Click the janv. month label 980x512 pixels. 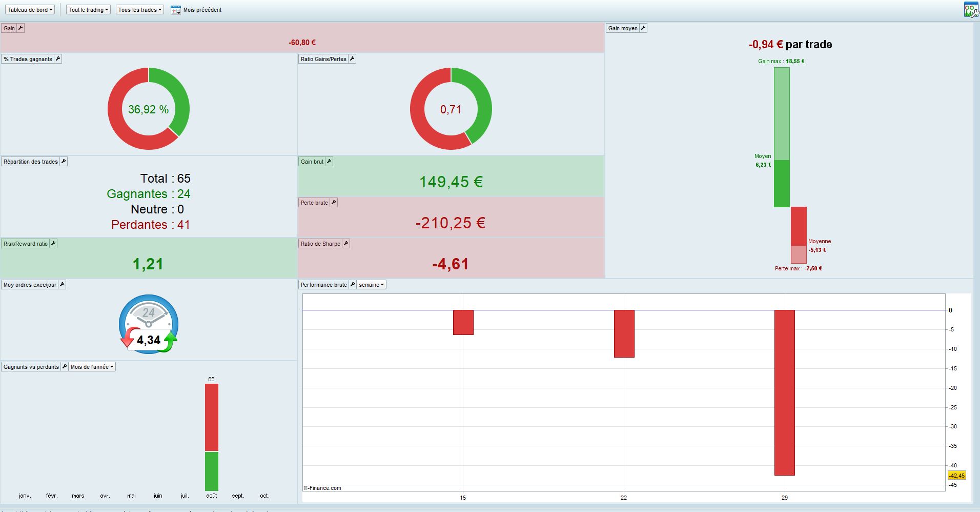[x=25, y=496]
